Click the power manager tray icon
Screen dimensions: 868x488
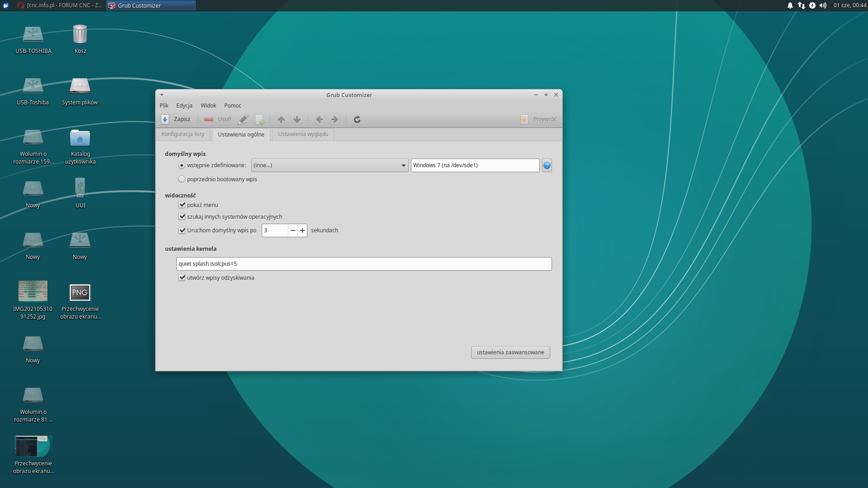pyautogui.click(x=812, y=5)
